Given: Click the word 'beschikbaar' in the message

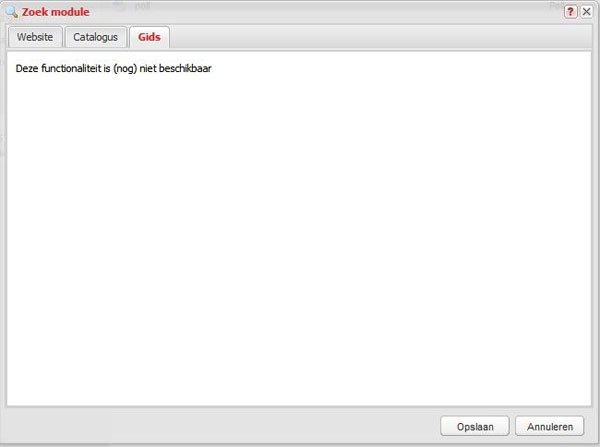Looking at the screenshot, I should (185, 69).
